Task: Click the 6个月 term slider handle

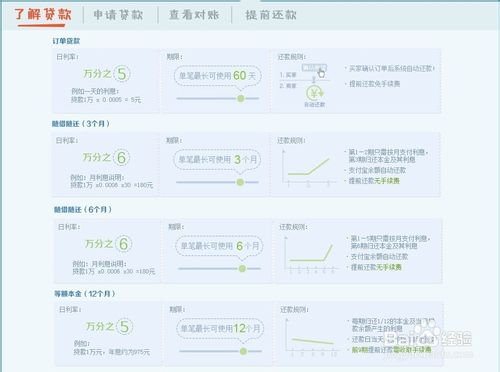Action: tap(242, 268)
